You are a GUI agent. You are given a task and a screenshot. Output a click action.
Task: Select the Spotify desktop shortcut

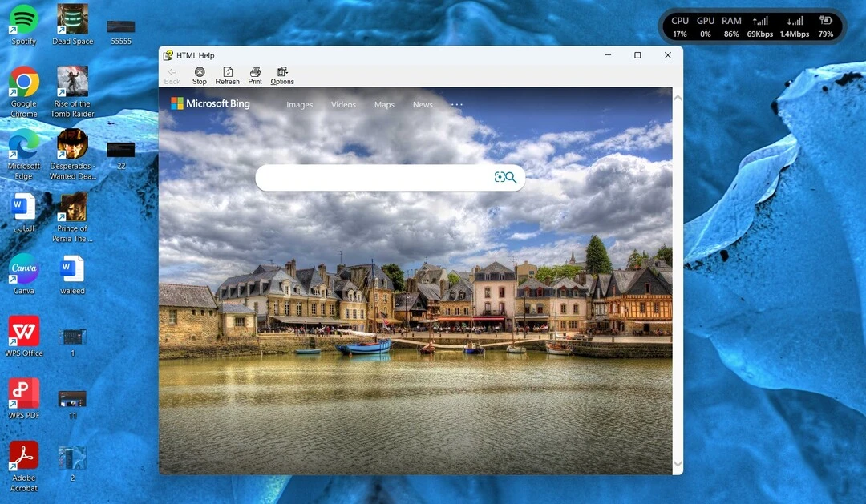(24, 26)
